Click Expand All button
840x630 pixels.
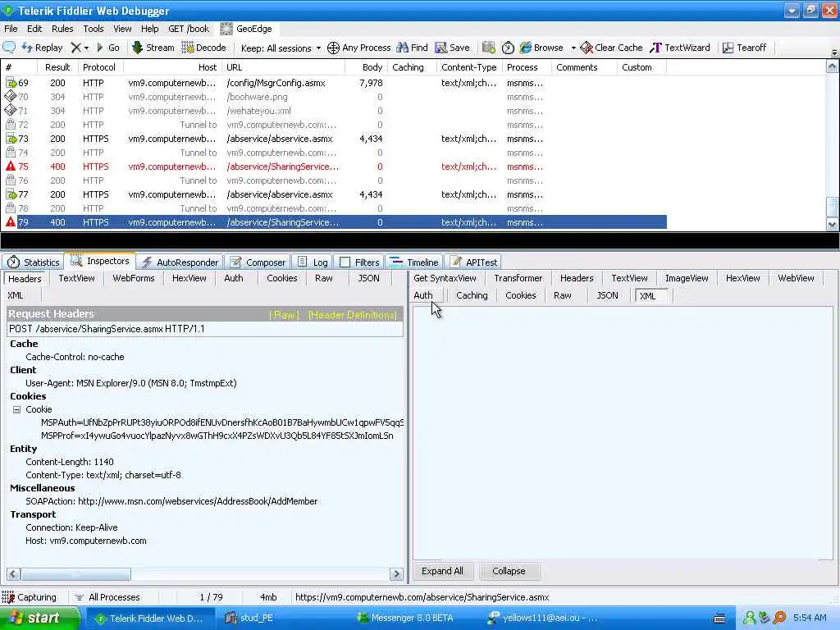click(x=442, y=572)
